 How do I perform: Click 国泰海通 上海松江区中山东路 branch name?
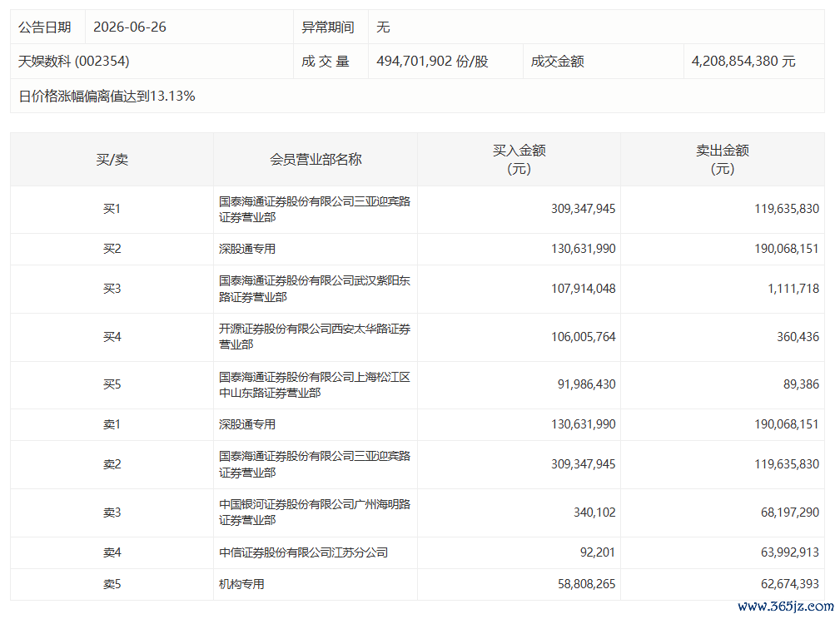click(x=315, y=384)
